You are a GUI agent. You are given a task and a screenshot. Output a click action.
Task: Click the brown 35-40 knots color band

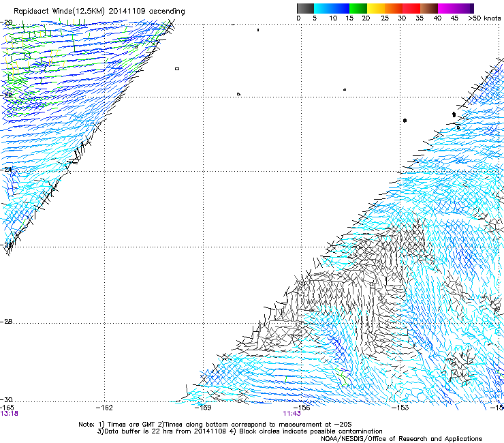(x=429, y=8)
